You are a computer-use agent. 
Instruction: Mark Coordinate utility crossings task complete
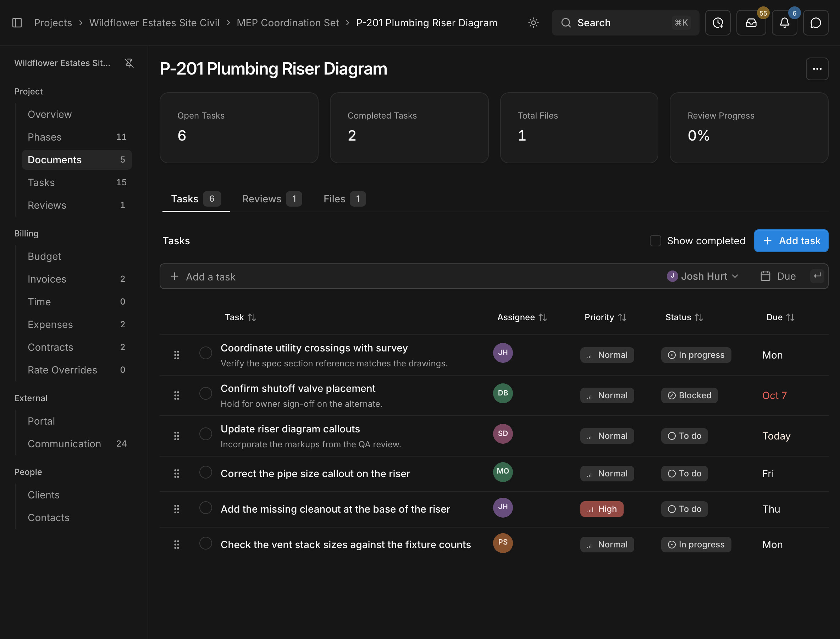point(206,353)
